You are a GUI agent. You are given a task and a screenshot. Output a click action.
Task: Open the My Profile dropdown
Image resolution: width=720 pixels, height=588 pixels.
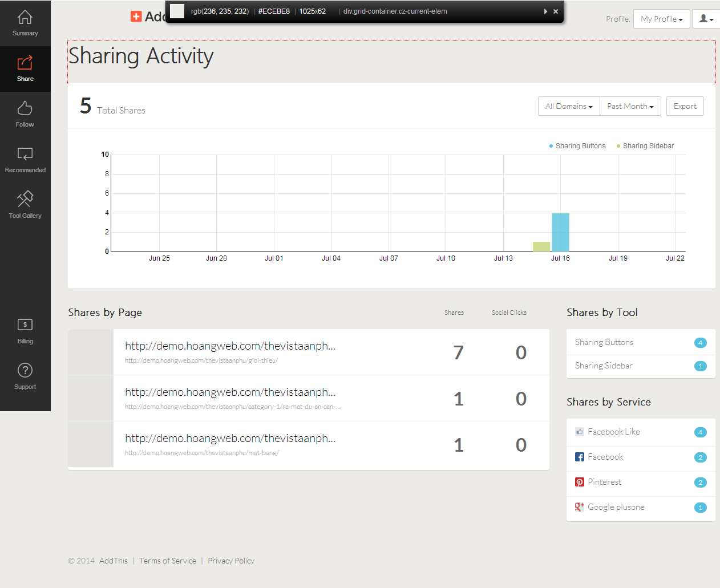(661, 19)
